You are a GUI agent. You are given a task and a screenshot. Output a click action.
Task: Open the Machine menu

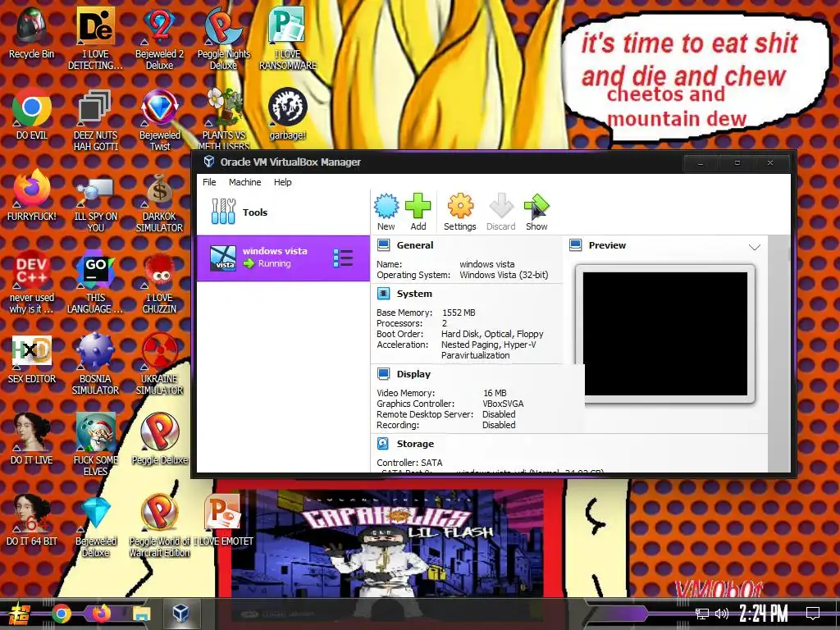[244, 182]
